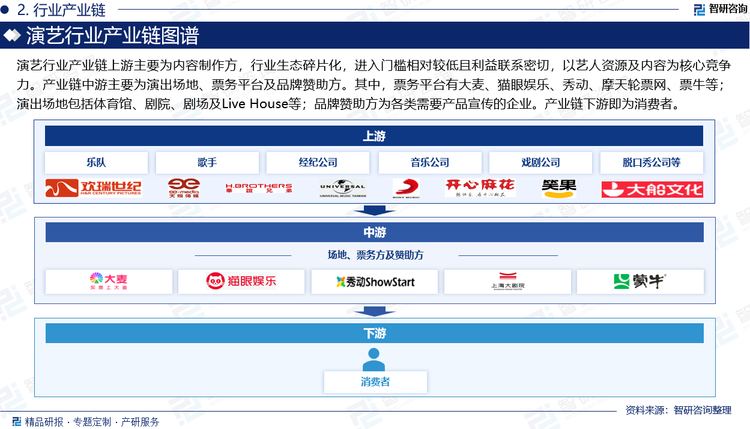Screen dimensions: 750x429
Task: Click the H.Brothers 华谊兄弟 logo
Action: click(x=259, y=187)
